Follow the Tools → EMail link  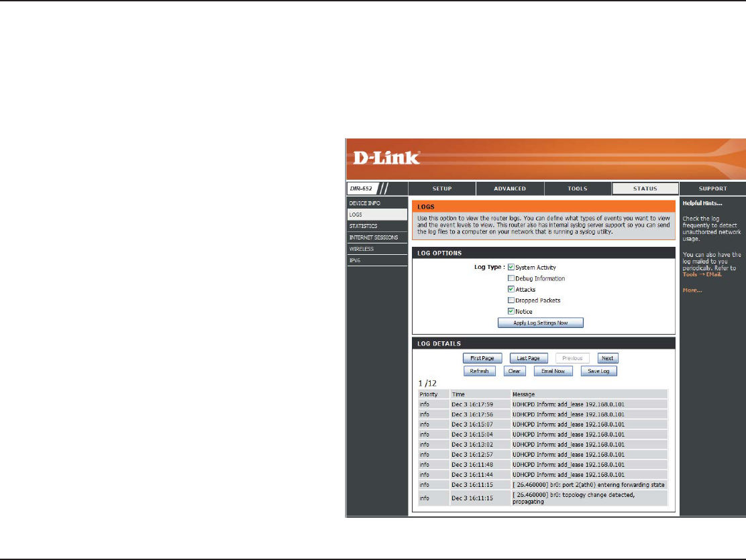(702, 274)
